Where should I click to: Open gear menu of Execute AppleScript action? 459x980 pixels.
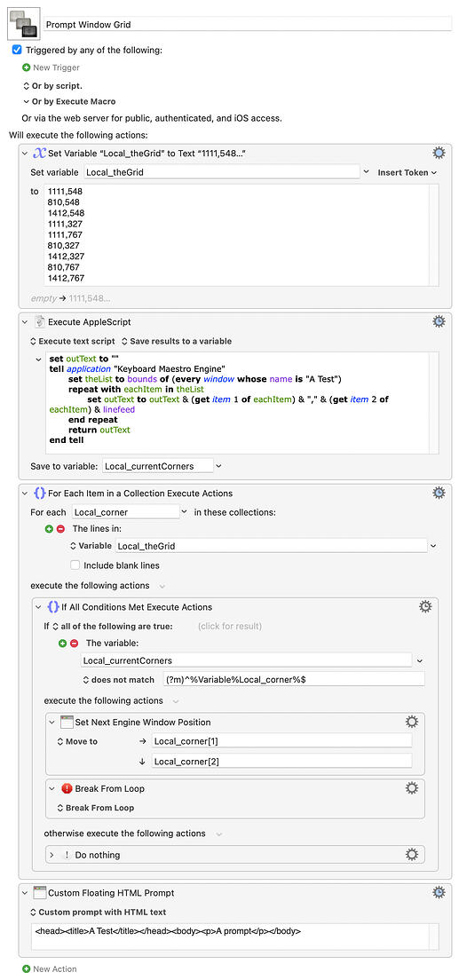coord(439,321)
